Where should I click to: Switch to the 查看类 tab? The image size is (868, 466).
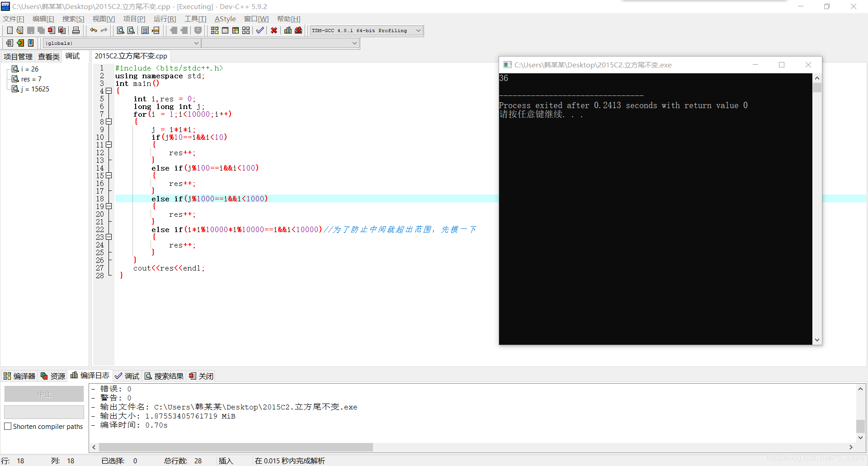pos(49,57)
